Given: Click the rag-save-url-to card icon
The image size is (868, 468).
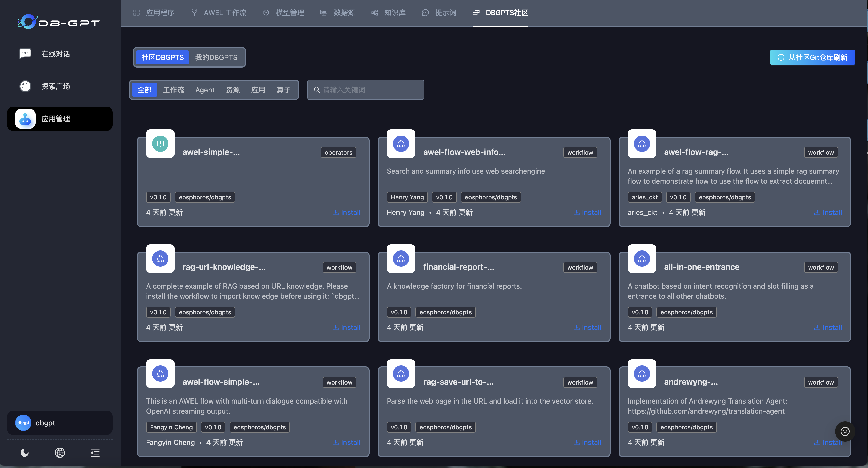Looking at the screenshot, I should tap(401, 374).
